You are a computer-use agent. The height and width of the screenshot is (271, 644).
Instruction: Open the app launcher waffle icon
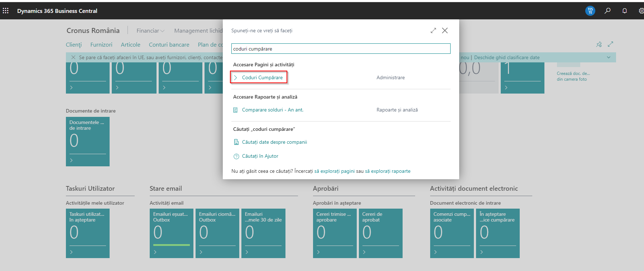pyautogui.click(x=6, y=11)
